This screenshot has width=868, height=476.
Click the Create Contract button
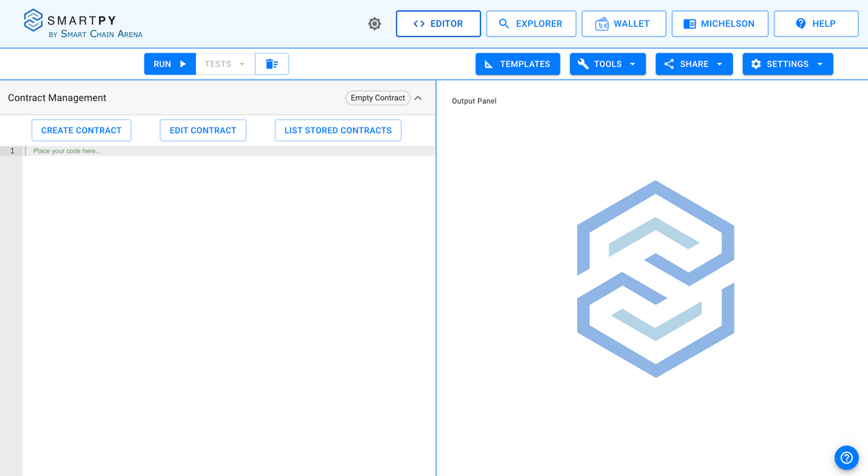coord(81,130)
